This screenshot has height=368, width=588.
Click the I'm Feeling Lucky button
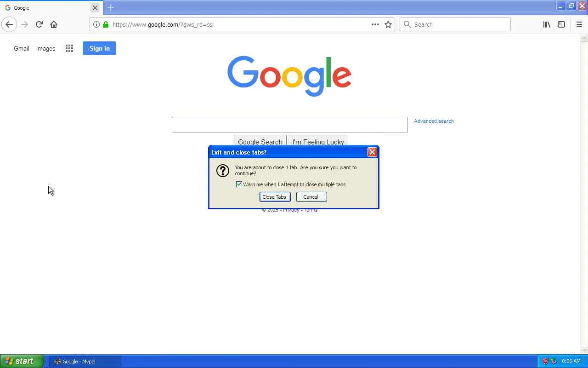click(318, 141)
